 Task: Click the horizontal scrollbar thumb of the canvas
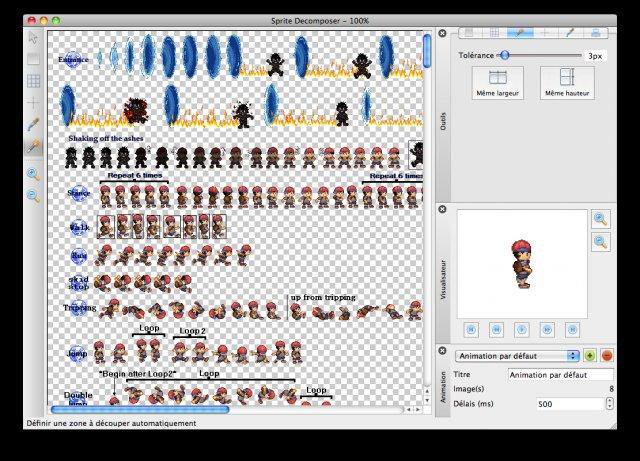point(140,409)
